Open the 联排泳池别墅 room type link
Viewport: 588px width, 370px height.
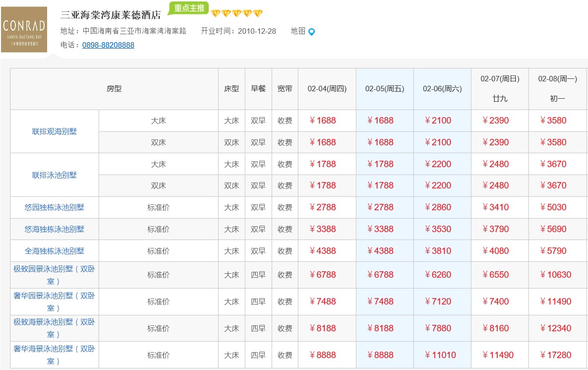pyautogui.click(x=55, y=175)
